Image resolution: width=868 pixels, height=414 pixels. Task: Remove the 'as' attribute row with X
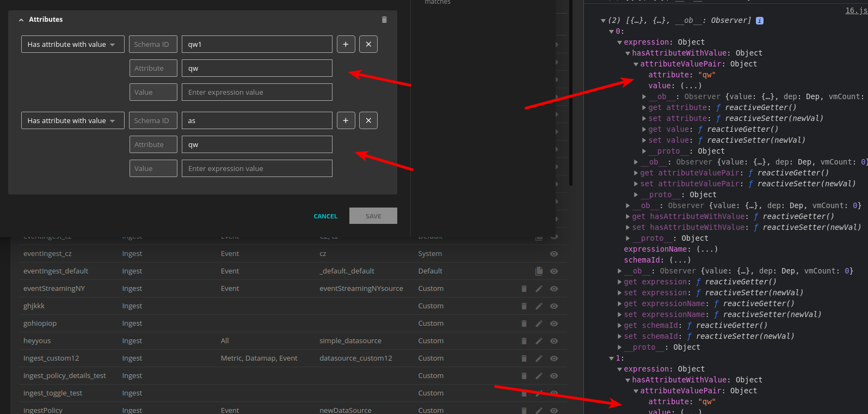click(x=368, y=120)
